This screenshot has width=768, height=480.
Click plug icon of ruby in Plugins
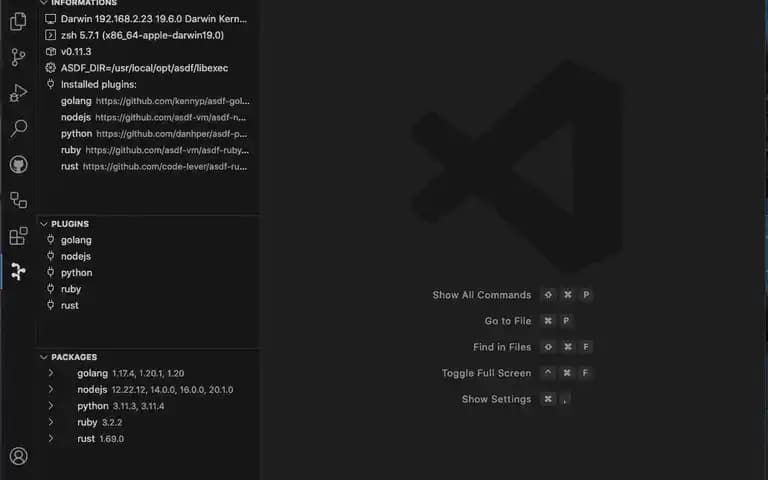pyautogui.click(x=50, y=288)
